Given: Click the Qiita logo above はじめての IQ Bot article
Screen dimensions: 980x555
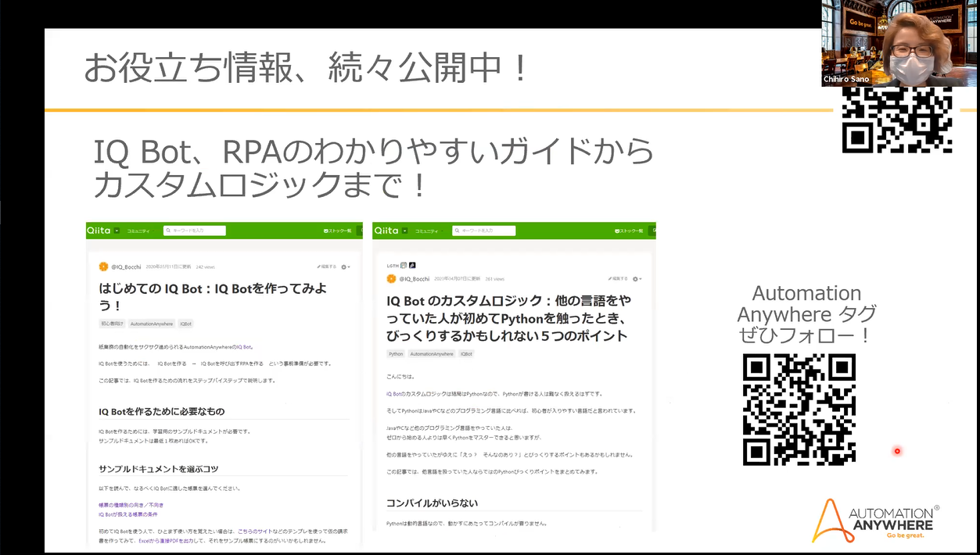Looking at the screenshot, I should [99, 231].
